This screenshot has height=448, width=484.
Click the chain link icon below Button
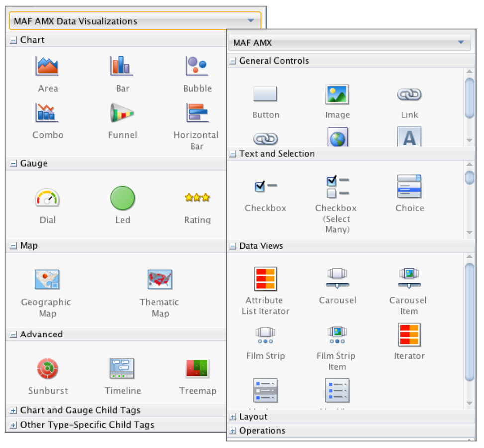click(x=265, y=139)
